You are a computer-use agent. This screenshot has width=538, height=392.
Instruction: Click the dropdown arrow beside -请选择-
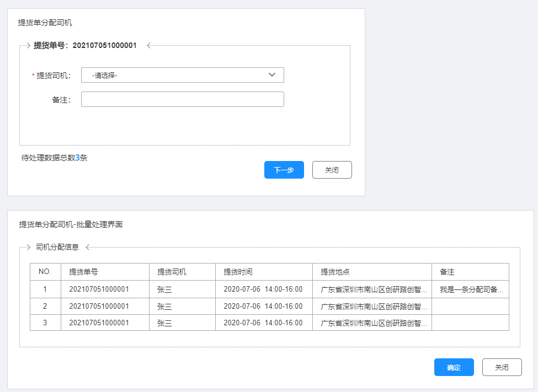(273, 75)
